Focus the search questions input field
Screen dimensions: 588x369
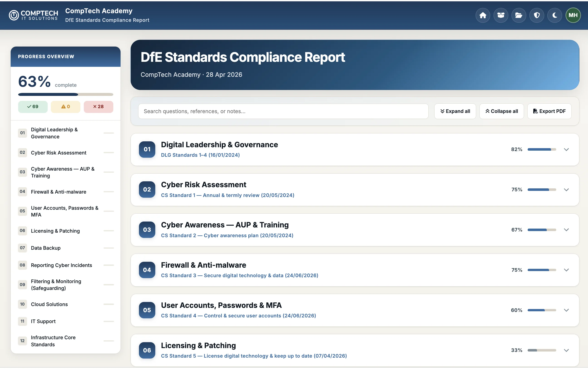(x=283, y=111)
